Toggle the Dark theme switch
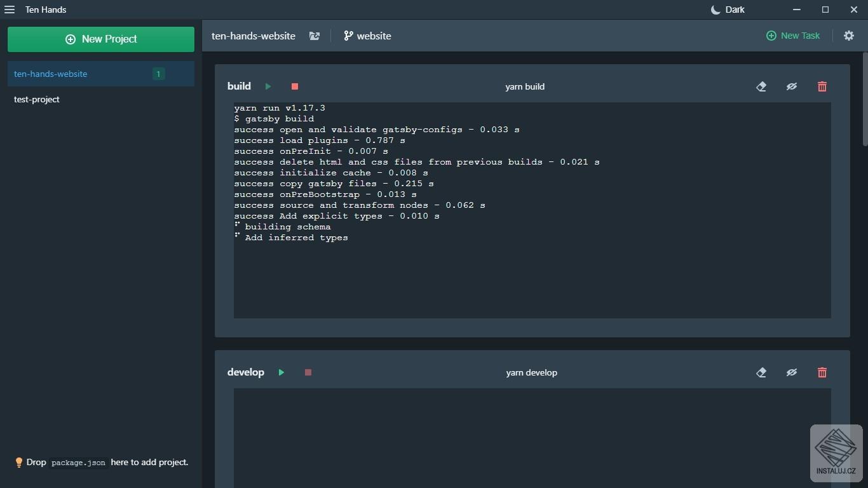This screenshot has width=868, height=488. click(728, 10)
